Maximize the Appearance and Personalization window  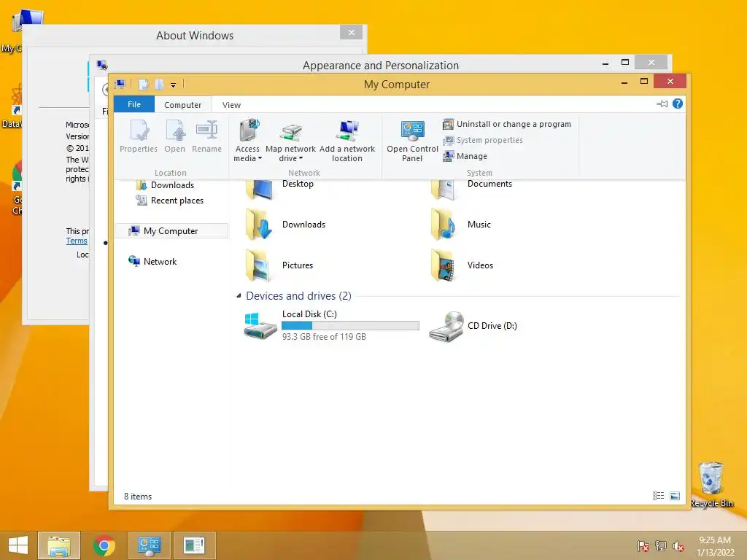pyautogui.click(x=625, y=63)
